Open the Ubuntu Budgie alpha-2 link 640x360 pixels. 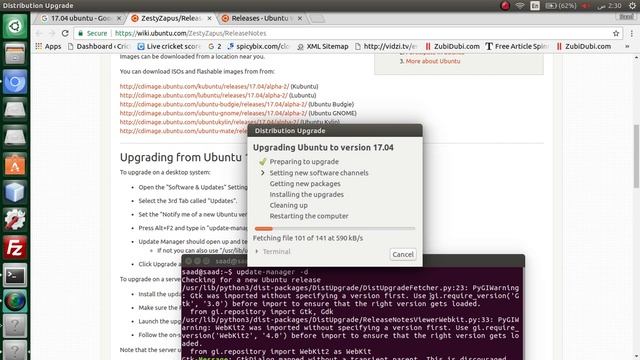tap(213, 104)
